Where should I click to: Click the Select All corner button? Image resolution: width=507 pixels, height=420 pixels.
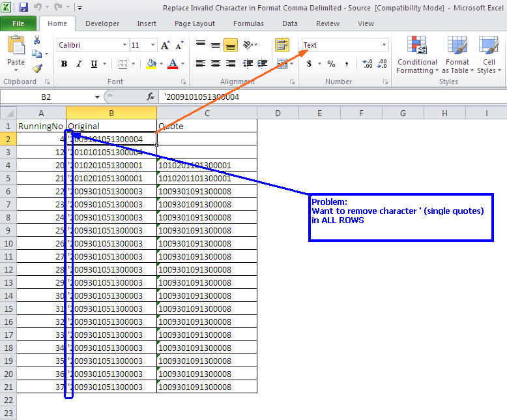[x=8, y=113]
